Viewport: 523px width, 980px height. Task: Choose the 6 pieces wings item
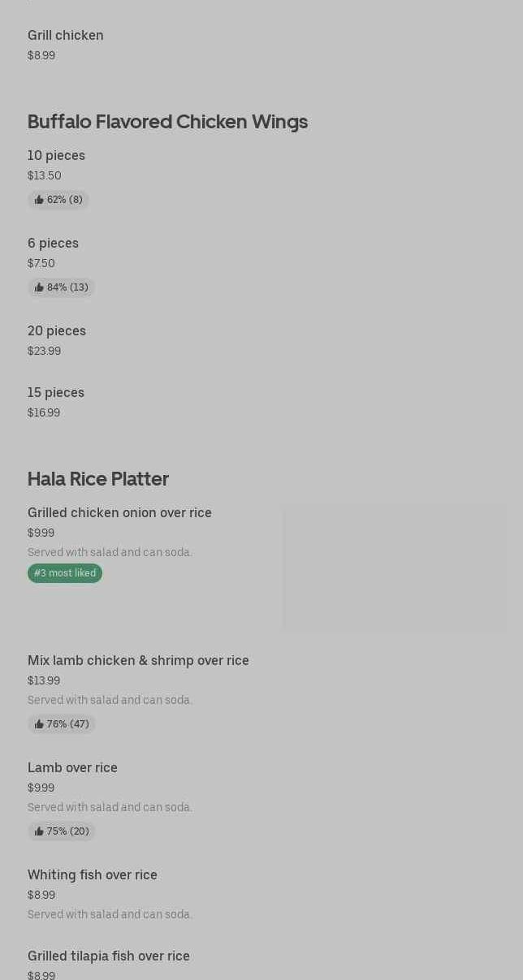(x=53, y=244)
